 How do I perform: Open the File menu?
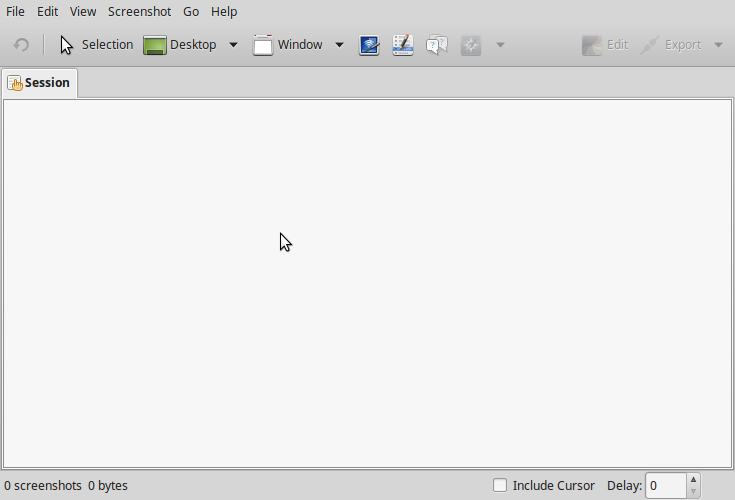pyautogui.click(x=15, y=12)
